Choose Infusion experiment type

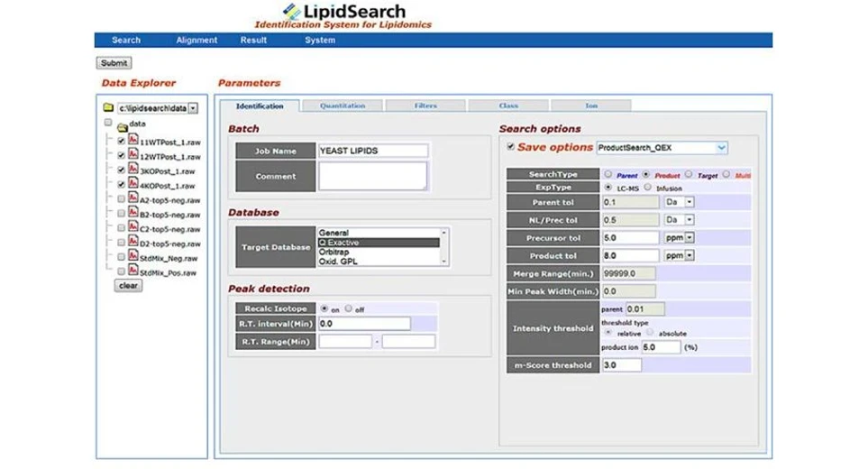[647, 188]
